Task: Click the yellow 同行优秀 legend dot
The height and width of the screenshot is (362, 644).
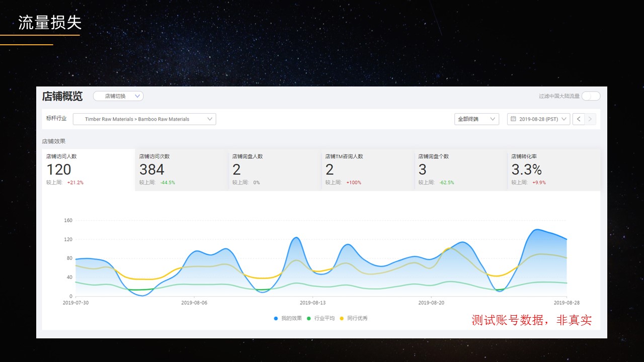Action: click(342, 319)
